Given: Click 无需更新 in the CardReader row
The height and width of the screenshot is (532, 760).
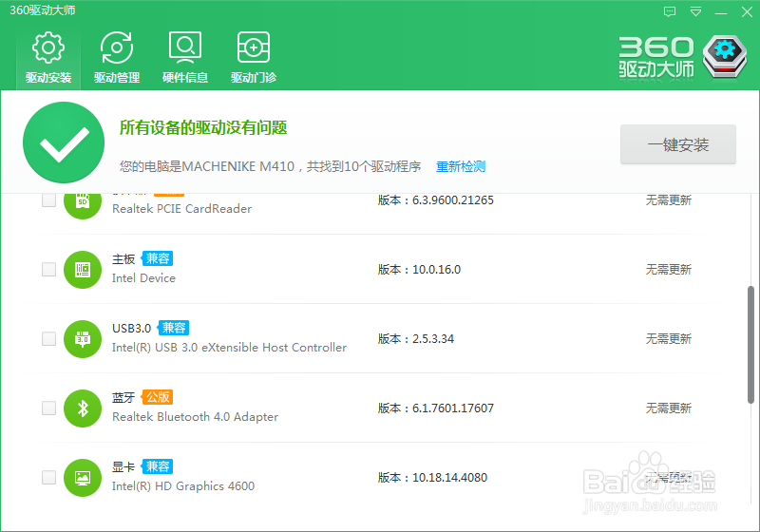Looking at the screenshot, I should pyautogui.click(x=669, y=200).
